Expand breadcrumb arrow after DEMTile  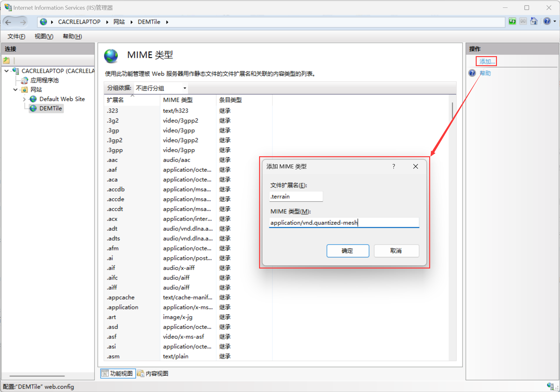coord(167,22)
